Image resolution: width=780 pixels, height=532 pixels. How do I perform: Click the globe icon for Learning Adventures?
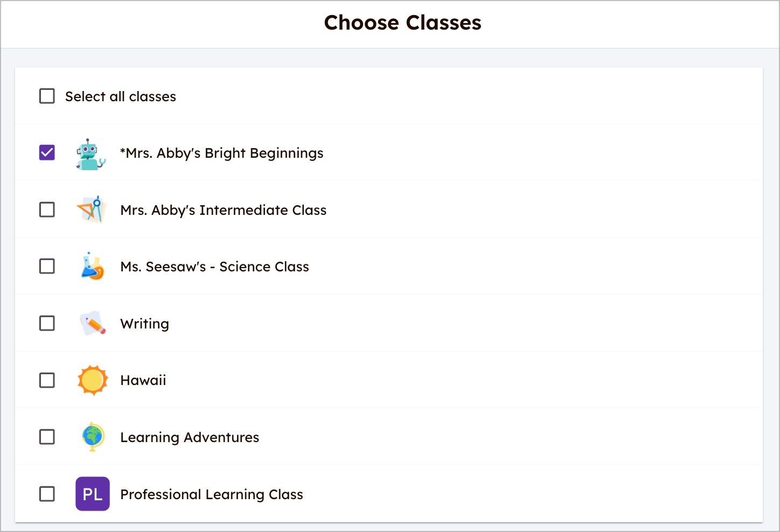click(93, 437)
